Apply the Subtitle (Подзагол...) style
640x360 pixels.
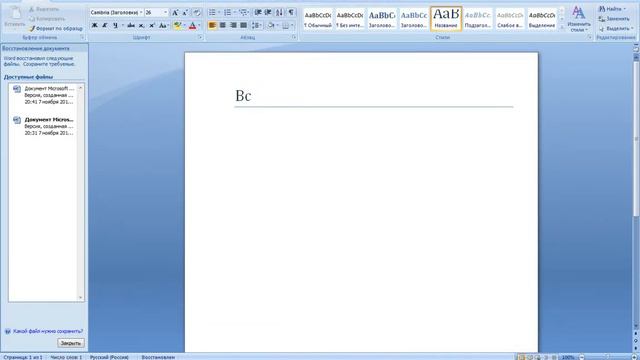pyautogui.click(x=478, y=19)
